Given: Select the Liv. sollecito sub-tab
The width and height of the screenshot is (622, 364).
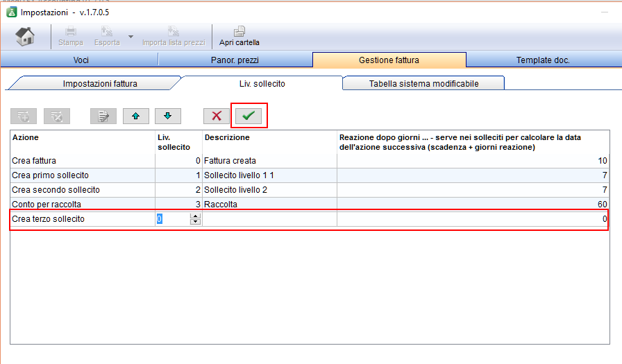Looking at the screenshot, I should [262, 84].
